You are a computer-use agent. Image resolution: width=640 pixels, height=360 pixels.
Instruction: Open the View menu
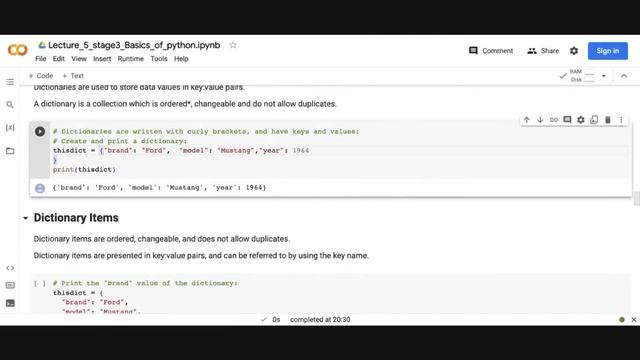[79, 59]
